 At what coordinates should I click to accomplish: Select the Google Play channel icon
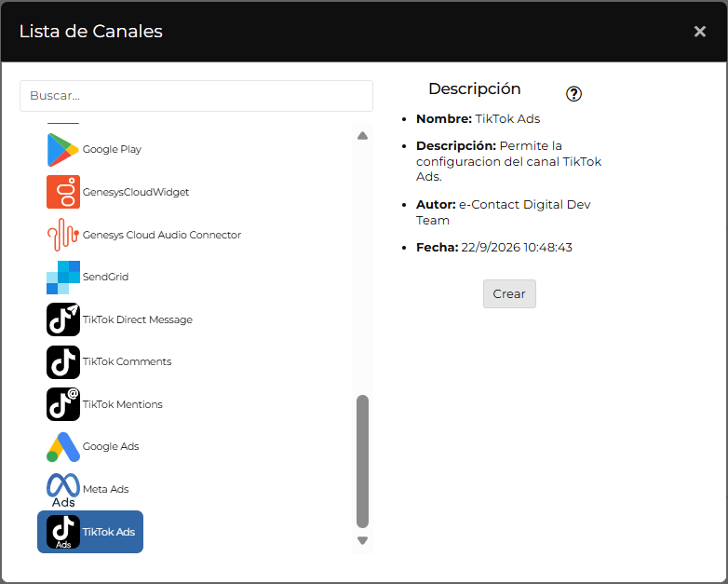click(x=63, y=150)
